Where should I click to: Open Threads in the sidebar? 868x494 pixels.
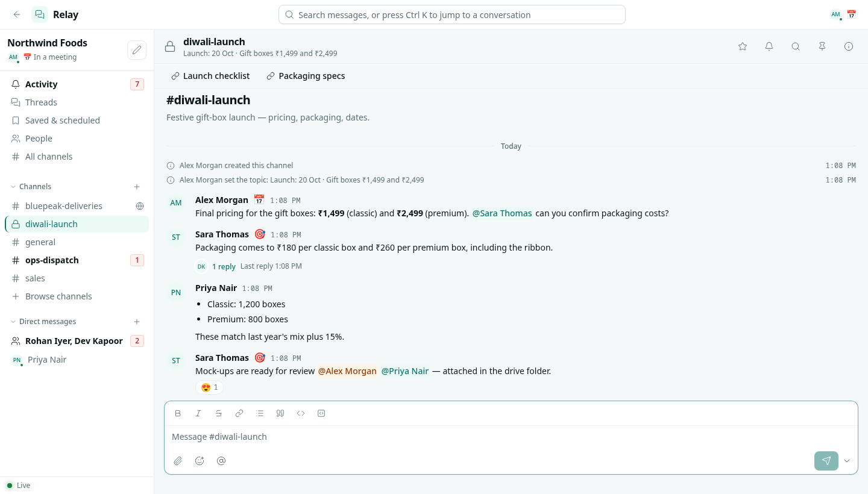point(77,102)
